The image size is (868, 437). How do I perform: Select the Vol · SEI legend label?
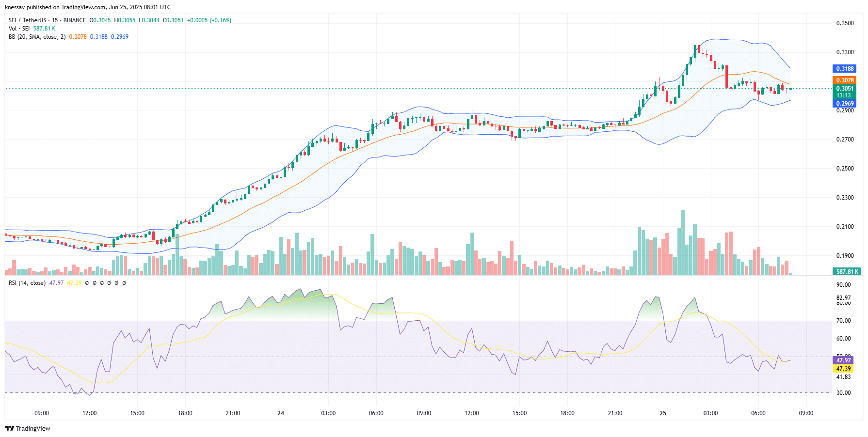(19, 29)
